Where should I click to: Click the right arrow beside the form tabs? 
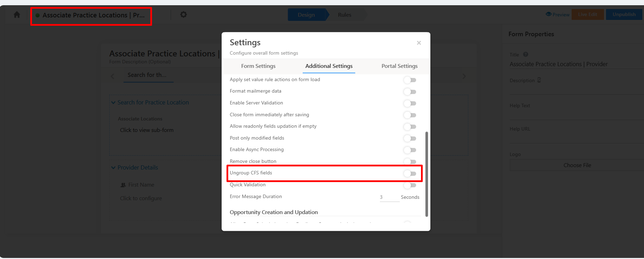tap(464, 76)
